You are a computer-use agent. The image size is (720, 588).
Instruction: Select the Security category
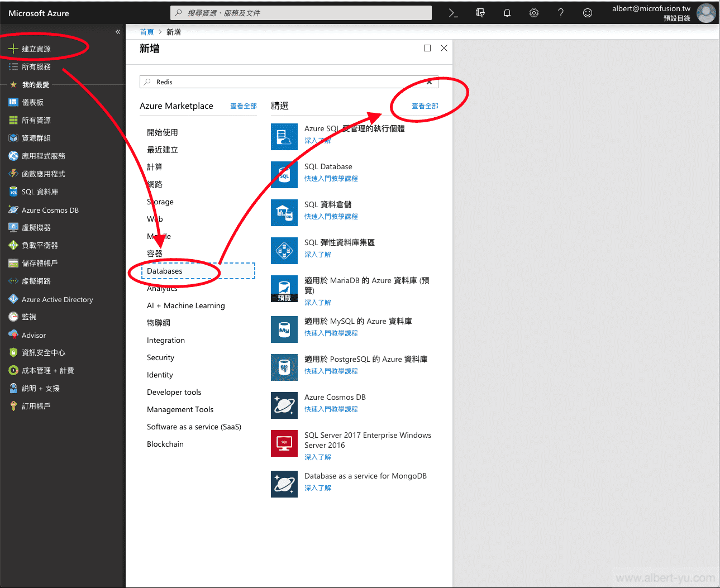click(160, 357)
